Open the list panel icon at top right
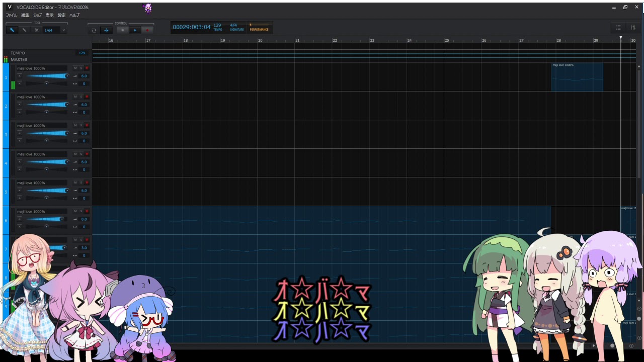Image resolution: width=644 pixels, height=362 pixels. [618, 28]
